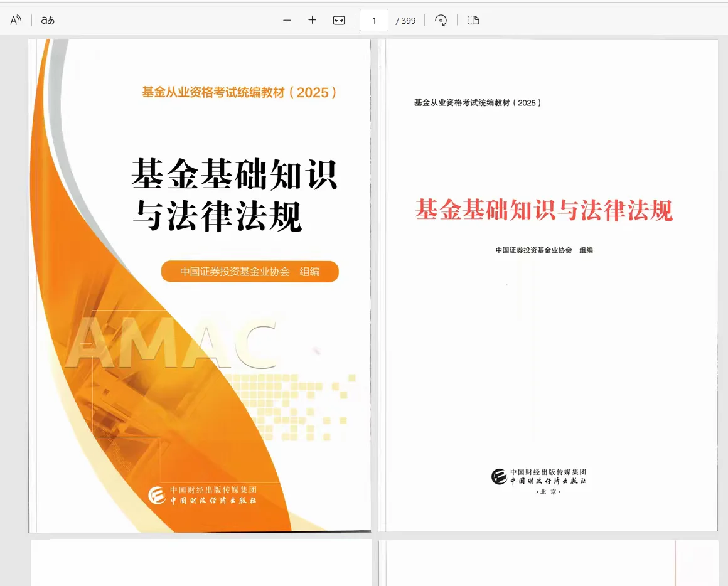Click the page number input field

pyautogui.click(x=374, y=21)
